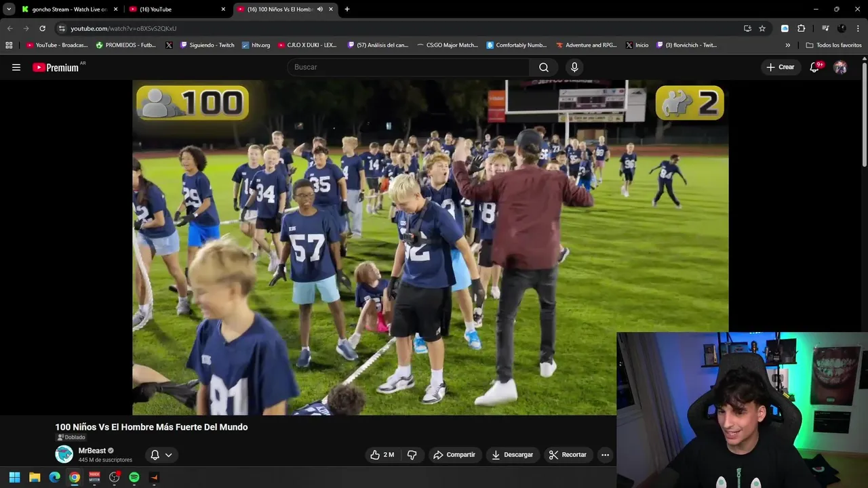This screenshot has height=488, width=868.
Task: Open (57) Análisis del can... bookmark
Action: pyautogui.click(x=378, y=45)
